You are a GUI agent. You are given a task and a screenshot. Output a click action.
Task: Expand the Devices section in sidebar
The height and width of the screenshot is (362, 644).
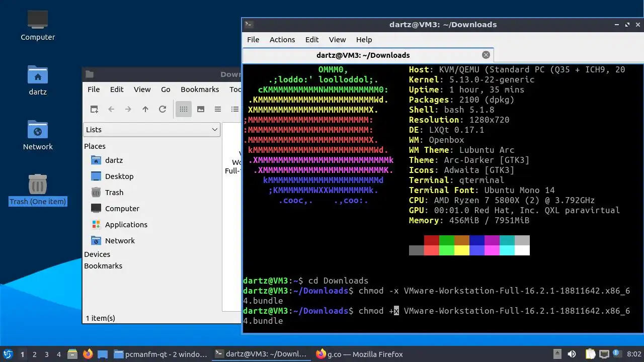[97, 254]
